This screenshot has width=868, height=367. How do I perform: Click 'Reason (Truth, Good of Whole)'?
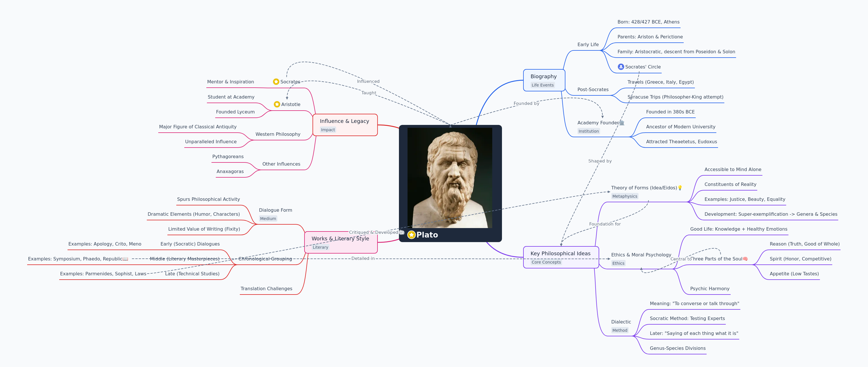pyautogui.click(x=804, y=244)
